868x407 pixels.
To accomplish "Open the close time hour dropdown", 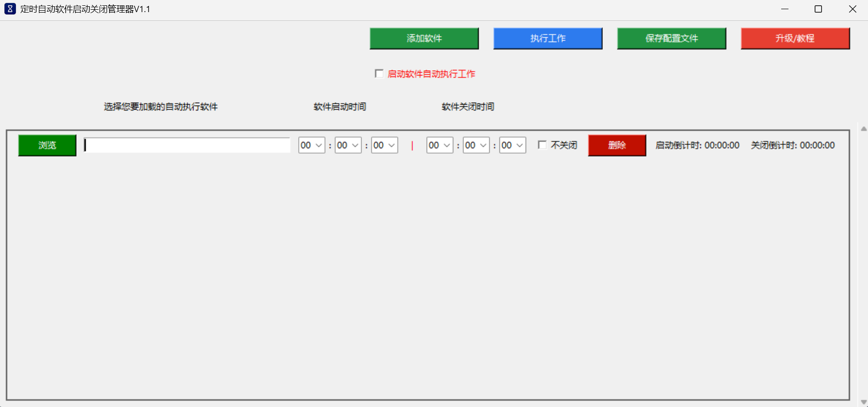I will coord(440,145).
